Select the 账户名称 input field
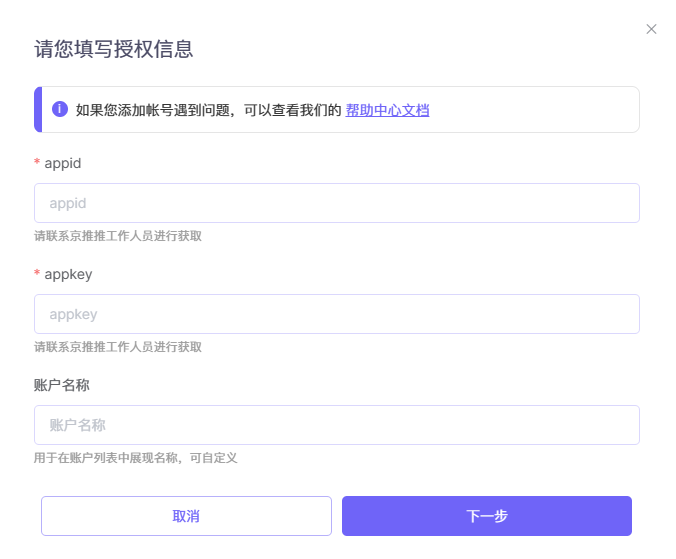 (336, 425)
